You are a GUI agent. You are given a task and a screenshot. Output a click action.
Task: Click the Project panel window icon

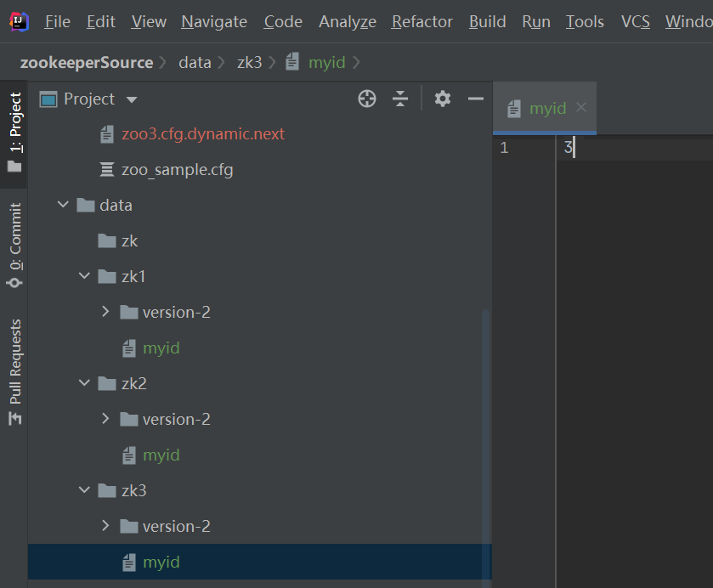tap(48, 99)
